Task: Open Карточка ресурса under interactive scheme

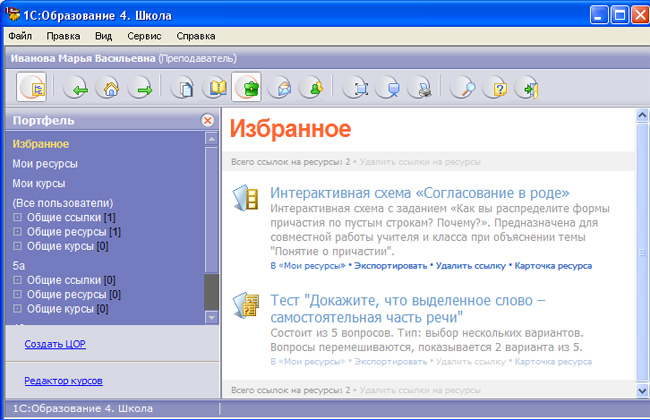Action: (x=553, y=266)
